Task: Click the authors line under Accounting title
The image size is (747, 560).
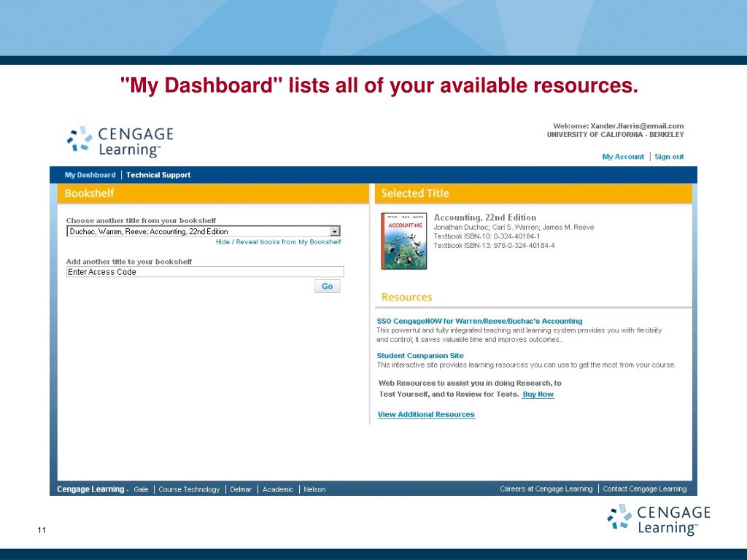Action: point(514,227)
